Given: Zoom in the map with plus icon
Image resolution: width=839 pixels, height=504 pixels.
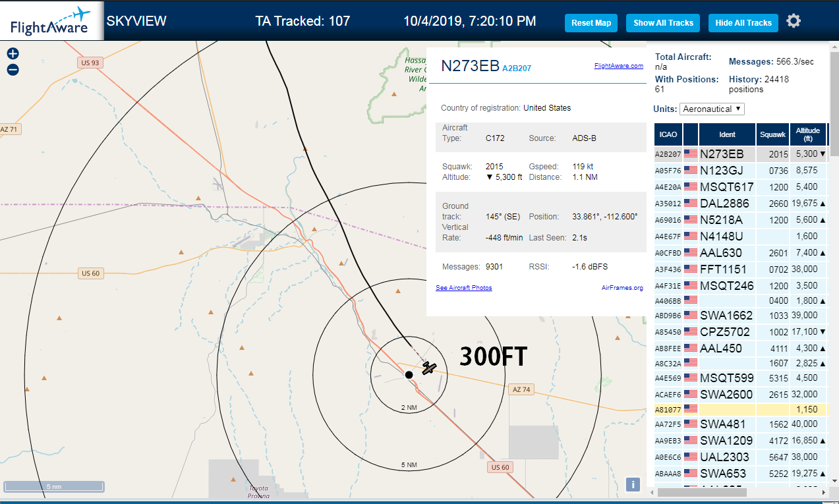Looking at the screenshot, I should pos(13,54).
